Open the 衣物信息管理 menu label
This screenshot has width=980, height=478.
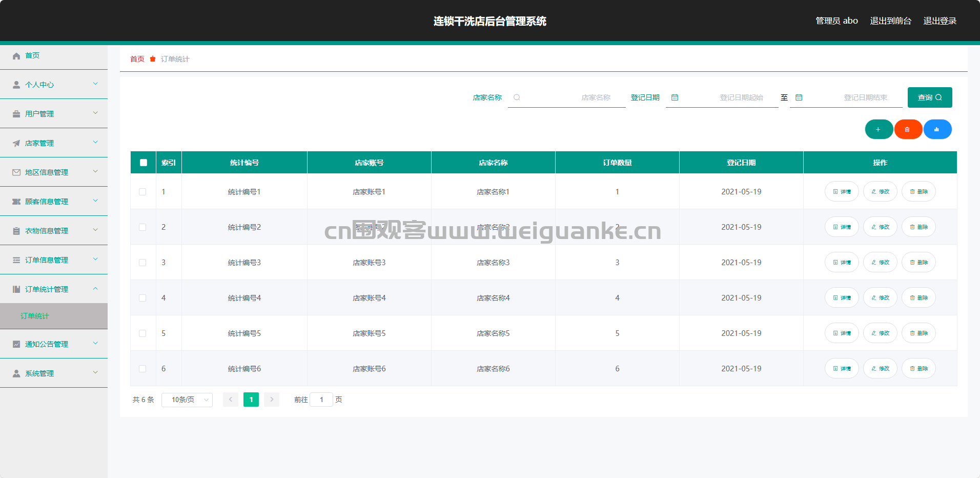47,231
